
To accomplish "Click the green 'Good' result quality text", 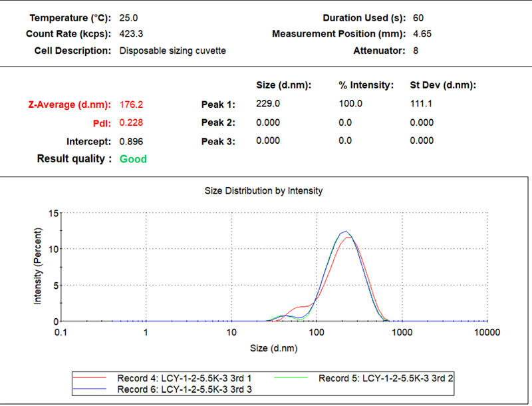I will 133,159.
